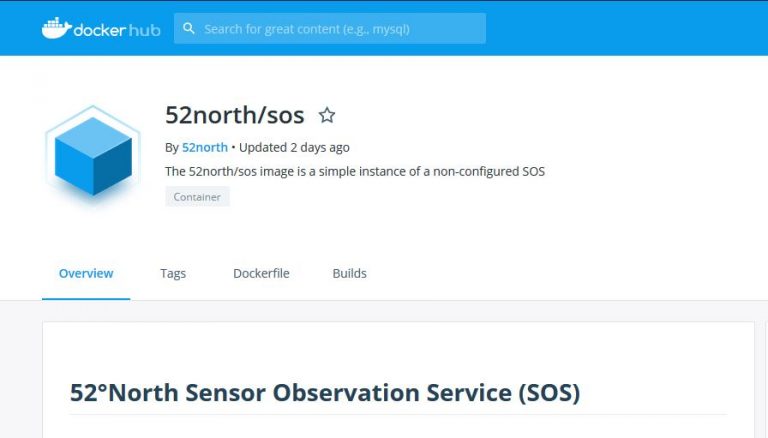Star the 52north/sos repository
This screenshot has height=438, width=768.
(326, 115)
